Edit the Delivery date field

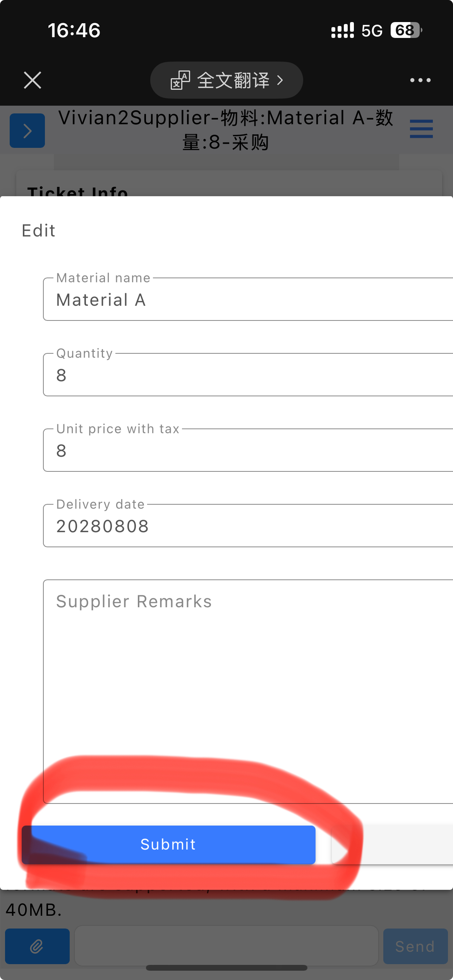[x=248, y=526]
